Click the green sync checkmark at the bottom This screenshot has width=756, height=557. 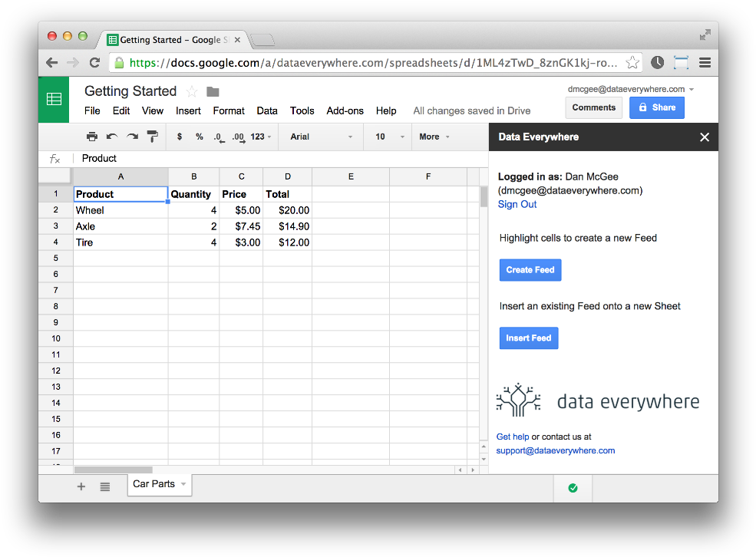click(x=573, y=487)
